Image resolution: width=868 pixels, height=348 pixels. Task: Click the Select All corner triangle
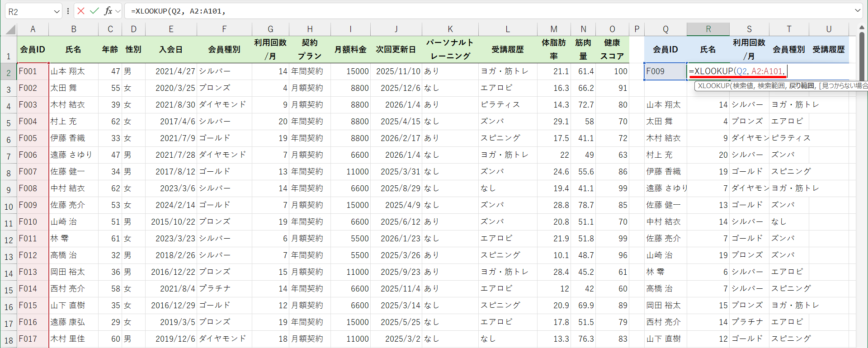(x=10, y=30)
